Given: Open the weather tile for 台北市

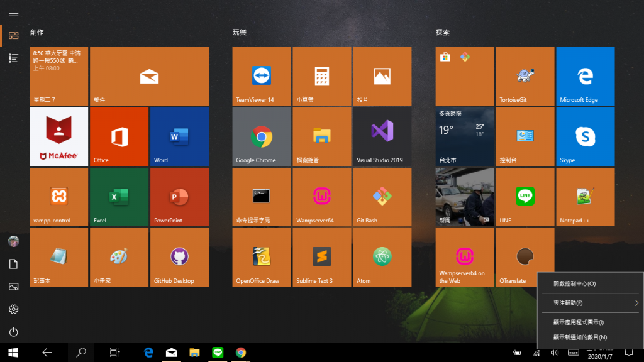Looking at the screenshot, I should 465,136.
